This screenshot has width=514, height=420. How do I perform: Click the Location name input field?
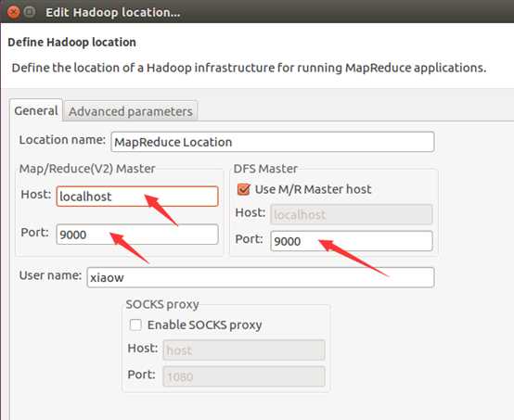(x=273, y=142)
